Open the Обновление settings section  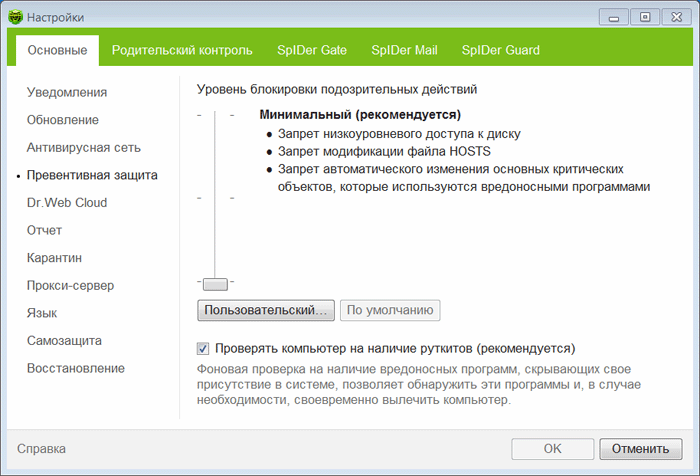(62, 120)
